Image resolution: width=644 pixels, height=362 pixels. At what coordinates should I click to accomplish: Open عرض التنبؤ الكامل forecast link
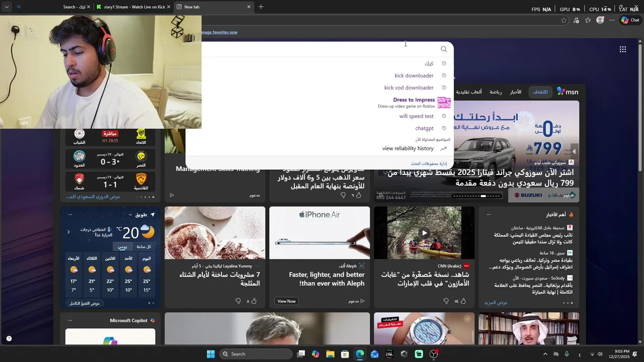pyautogui.click(x=85, y=303)
